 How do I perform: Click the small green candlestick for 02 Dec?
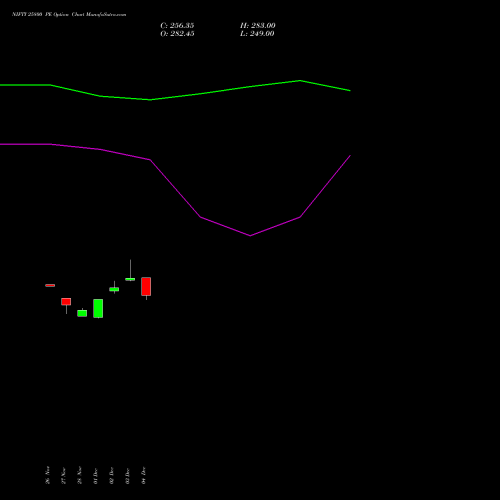[114, 289]
